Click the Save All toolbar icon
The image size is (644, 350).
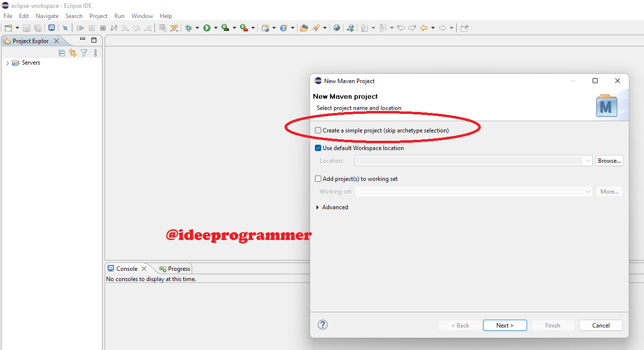38,28
